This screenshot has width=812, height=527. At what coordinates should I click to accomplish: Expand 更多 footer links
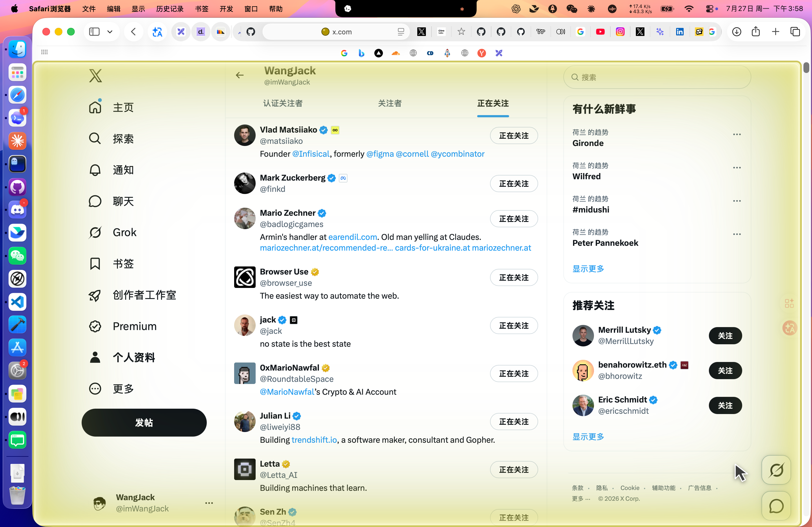581,498
